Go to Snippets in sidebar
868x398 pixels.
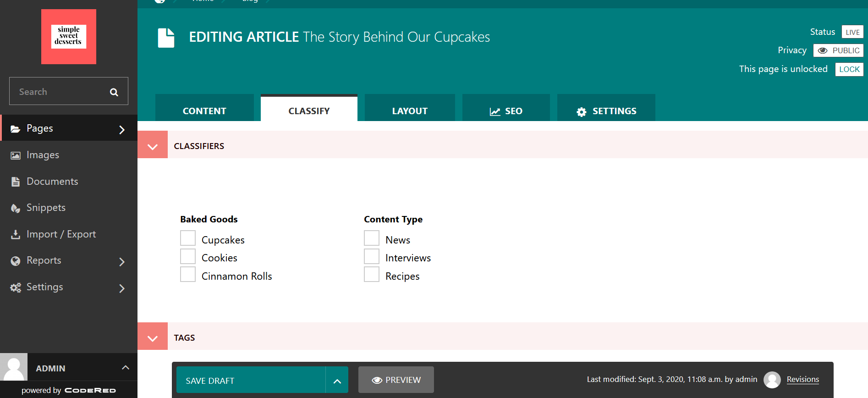pyautogui.click(x=46, y=208)
